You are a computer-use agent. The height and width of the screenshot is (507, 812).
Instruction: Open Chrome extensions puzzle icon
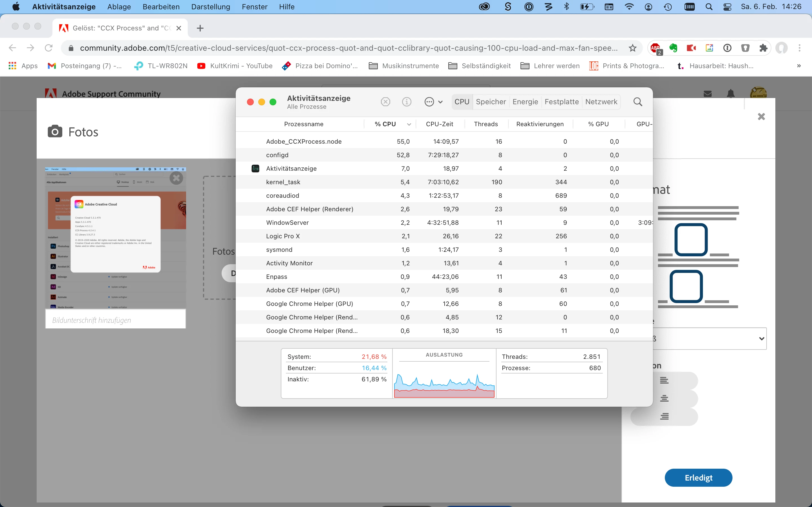point(763,48)
